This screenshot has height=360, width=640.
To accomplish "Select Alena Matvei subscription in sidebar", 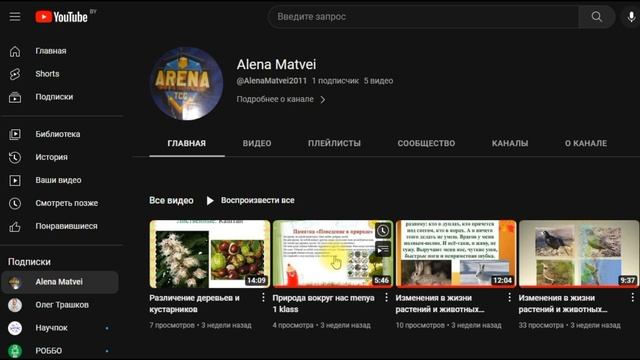I will click(x=60, y=282).
